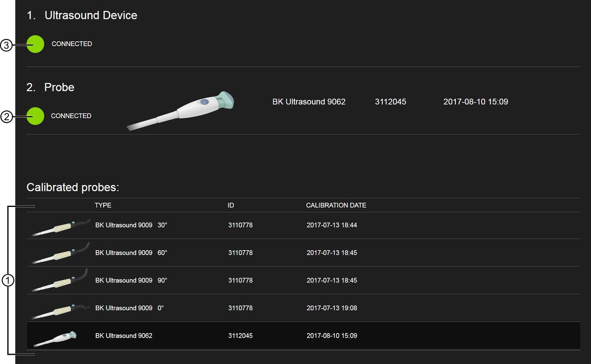
Task: Click date 2017-08-10 15:09 in Probe section
Action: [x=476, y=102]
